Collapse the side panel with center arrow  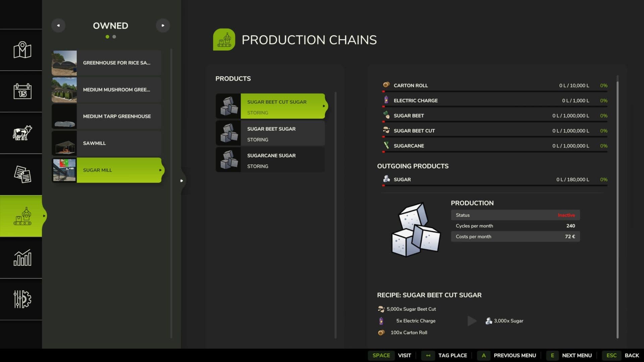tap(181, 181)
